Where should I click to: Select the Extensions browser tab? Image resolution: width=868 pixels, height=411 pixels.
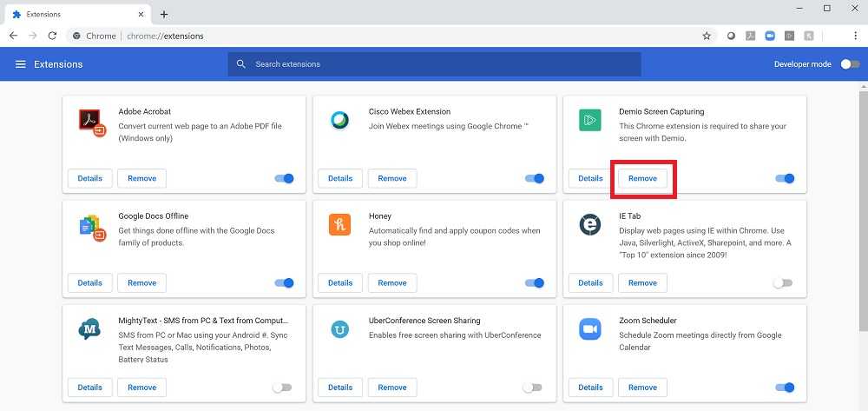tap(77, 15)
